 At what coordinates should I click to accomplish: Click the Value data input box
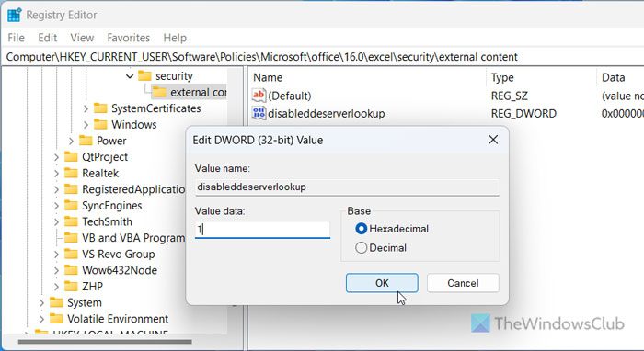click(x=262, y=229)
